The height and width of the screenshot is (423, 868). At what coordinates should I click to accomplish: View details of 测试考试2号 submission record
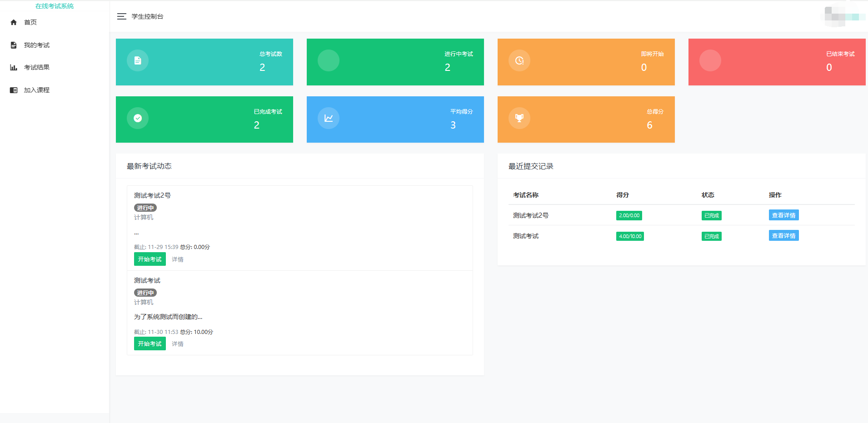(x=783, y=215)
